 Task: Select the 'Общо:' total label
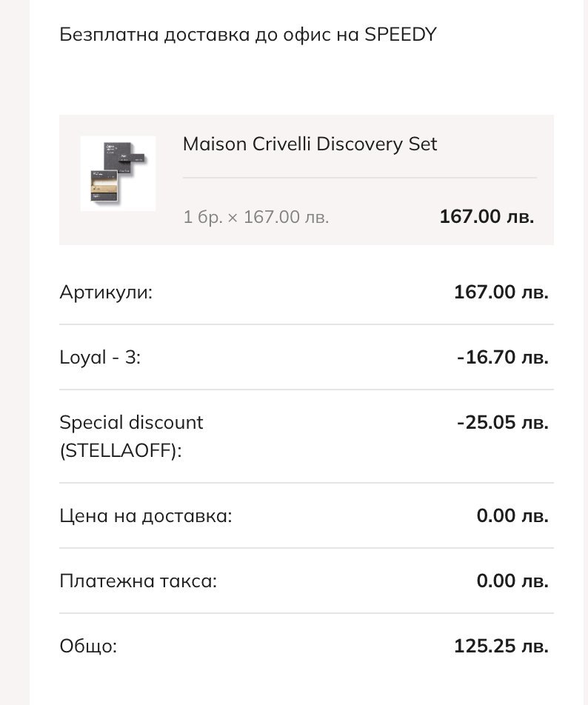pos(88,646)
